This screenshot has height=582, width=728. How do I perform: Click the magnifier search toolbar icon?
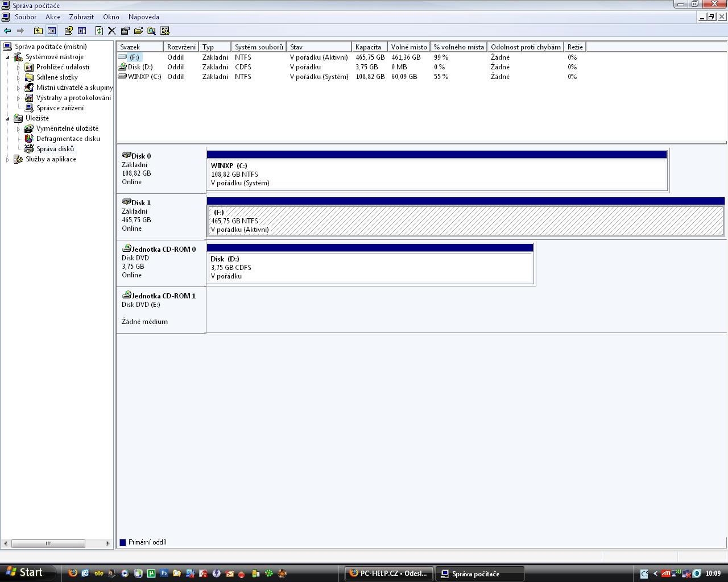pos(151,31)
